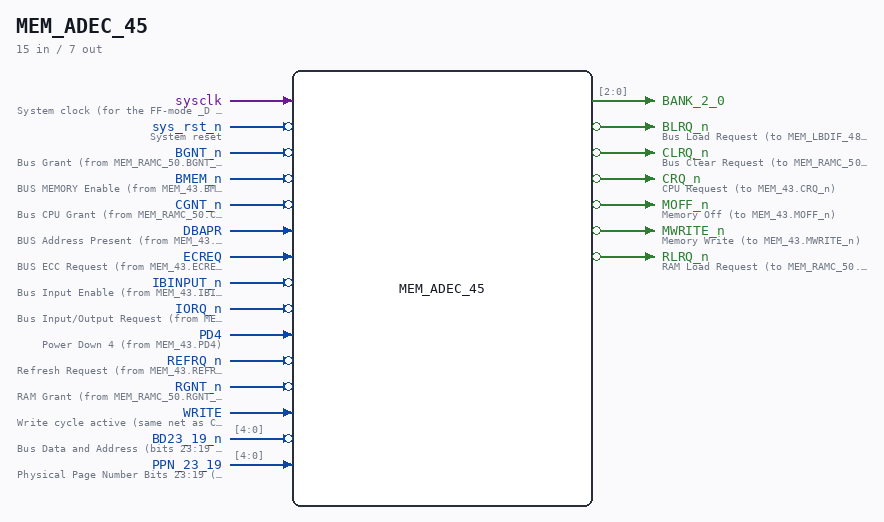Click the BLRQ_n output arrowhead
This screenshot has height=522, width=884.
click(650, 127)
